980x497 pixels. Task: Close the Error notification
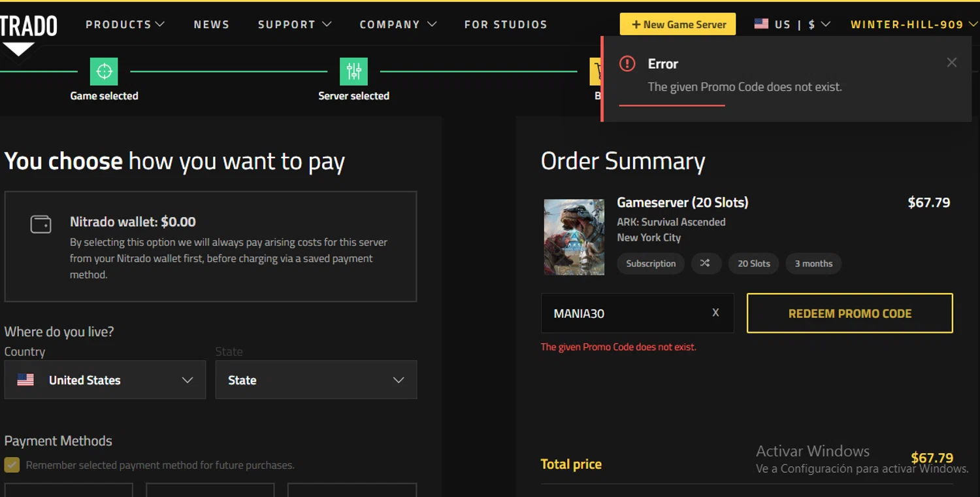pos(952,62)
